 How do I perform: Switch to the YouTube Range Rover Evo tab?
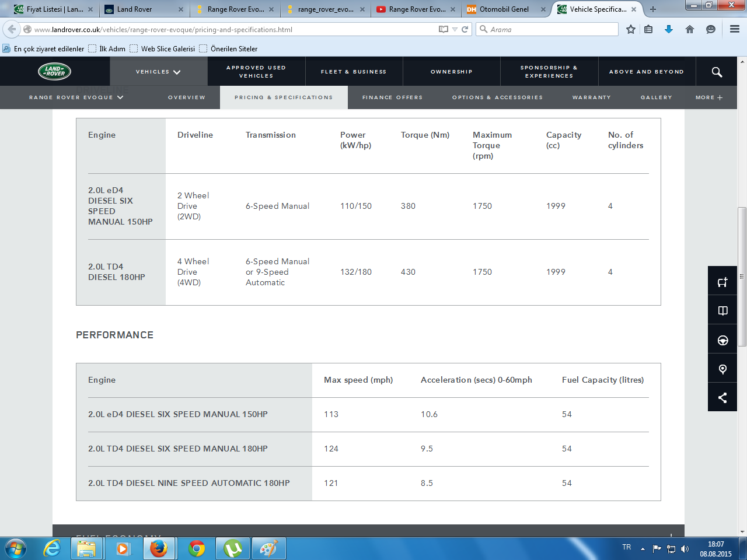pos(416,9)
